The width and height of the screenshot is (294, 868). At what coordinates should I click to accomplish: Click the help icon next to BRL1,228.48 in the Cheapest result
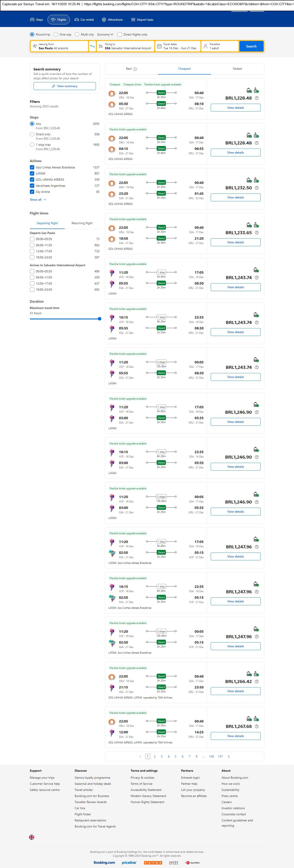coord(257,98)
